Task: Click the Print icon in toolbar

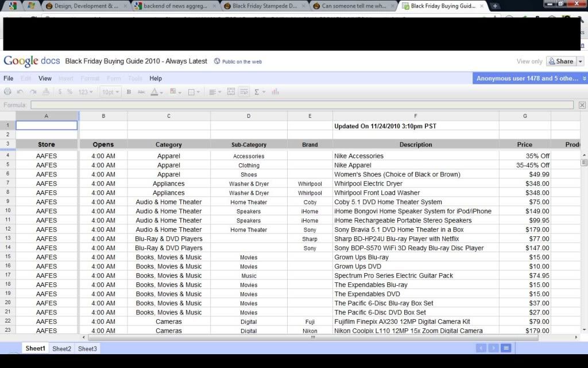Action: click(7, 91)
